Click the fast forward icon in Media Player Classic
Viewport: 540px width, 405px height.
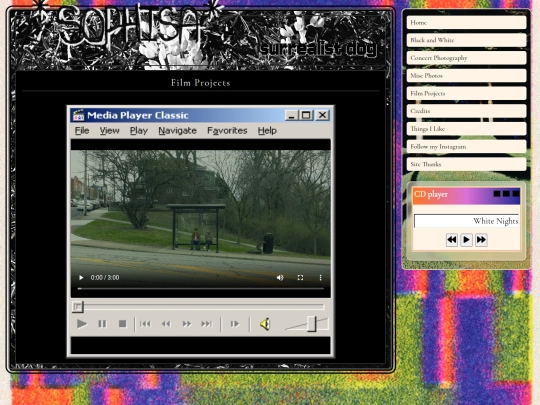point(187,324)
